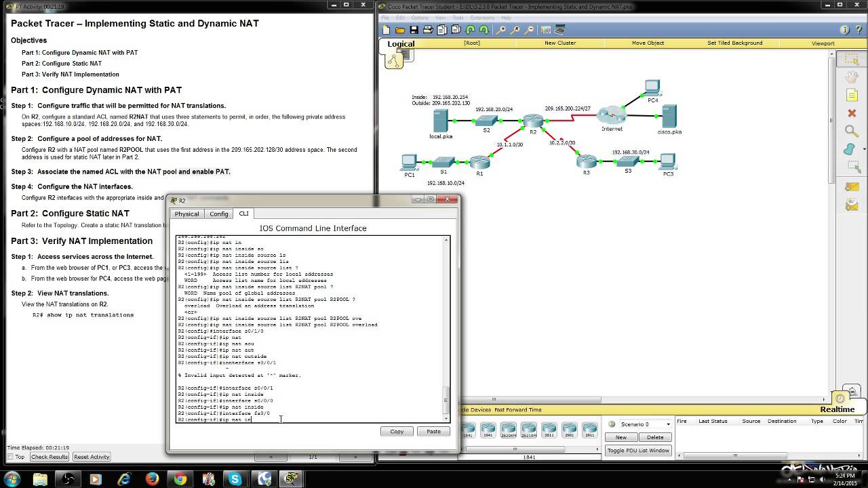The width and height of the screenshot is (868, 488).
Task: Open Firefox from the taskbar
Action: coord(152,479)
